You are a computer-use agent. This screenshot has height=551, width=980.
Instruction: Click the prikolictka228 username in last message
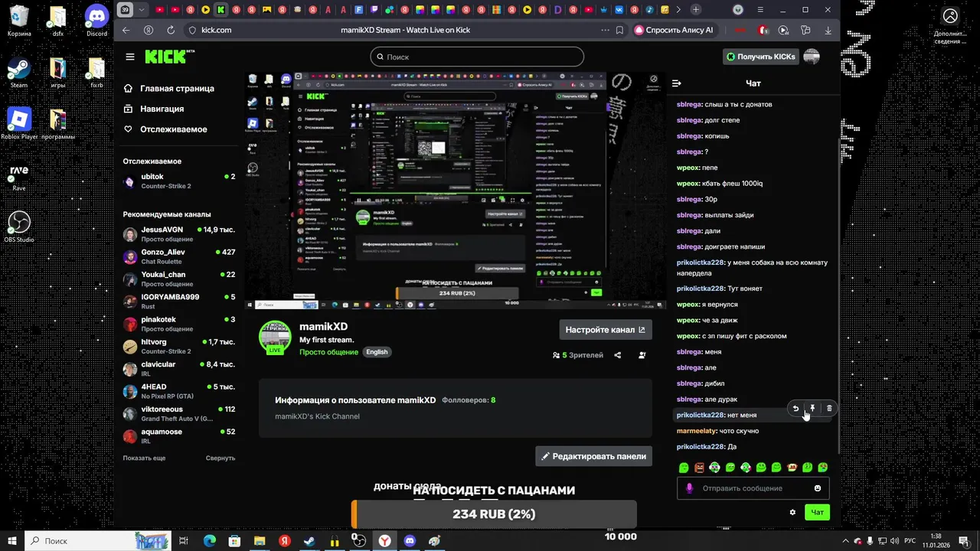pos(700,447)
